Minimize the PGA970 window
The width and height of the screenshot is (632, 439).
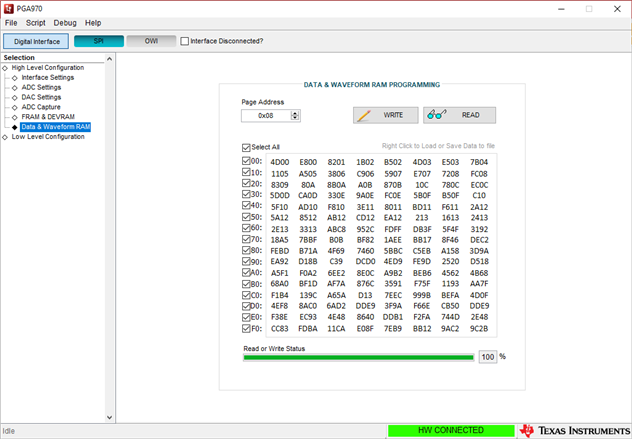561,9
